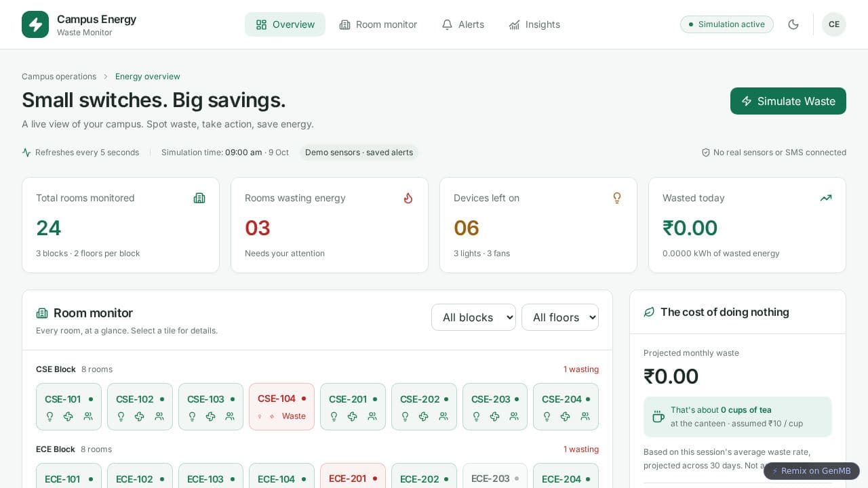Click the bulb icon on Devices left on
Viewport: 868px width, 488px height.
[617, 198]
